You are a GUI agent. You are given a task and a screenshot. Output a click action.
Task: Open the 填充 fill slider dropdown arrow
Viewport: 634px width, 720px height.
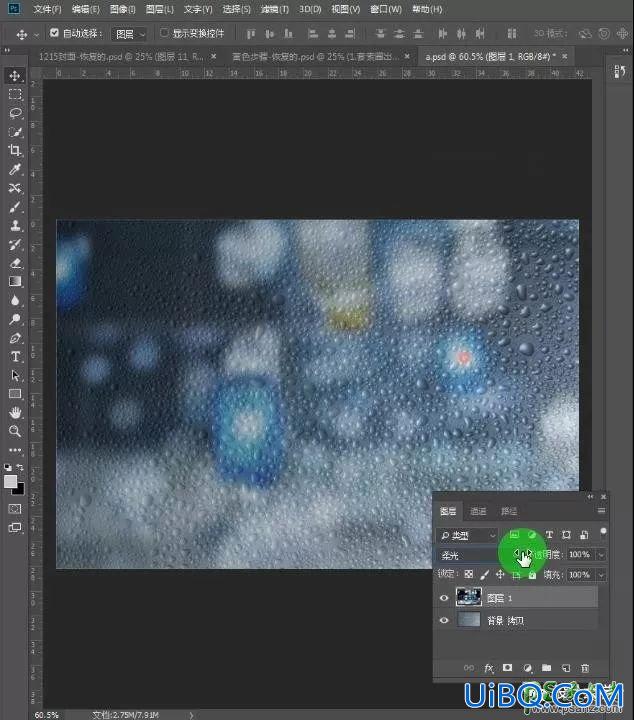click(601, 574)
